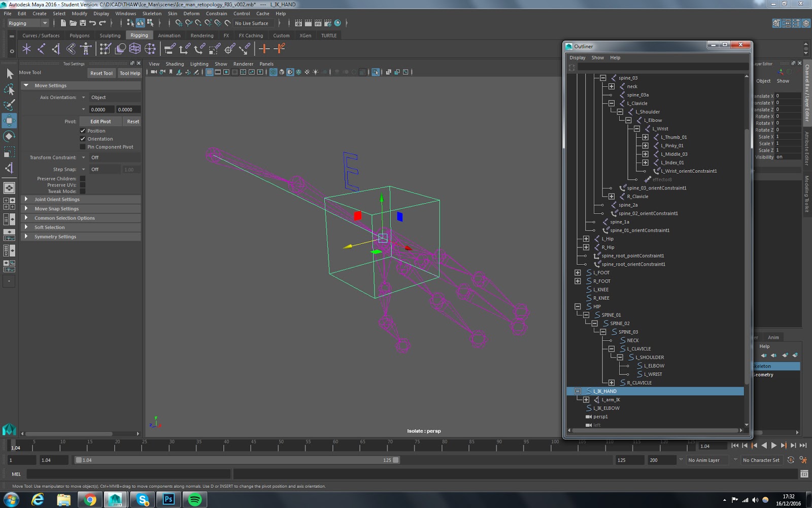Image resolution: width=812 pixels, height=508 pixels.
Task: Switch to the Animation shelf tab
Action: coord(169,35)
